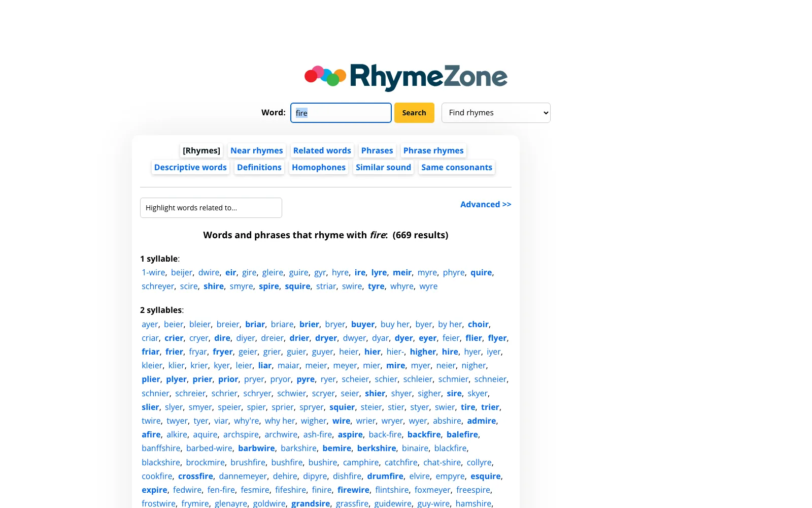Open the rhyme word 'aspire'
The image size is (812, 508).
click(x=350, y=434)
